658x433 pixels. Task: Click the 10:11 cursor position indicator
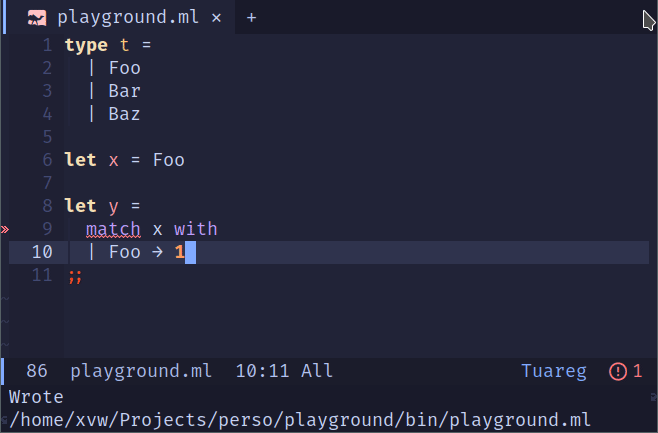(x=263, y=371)
